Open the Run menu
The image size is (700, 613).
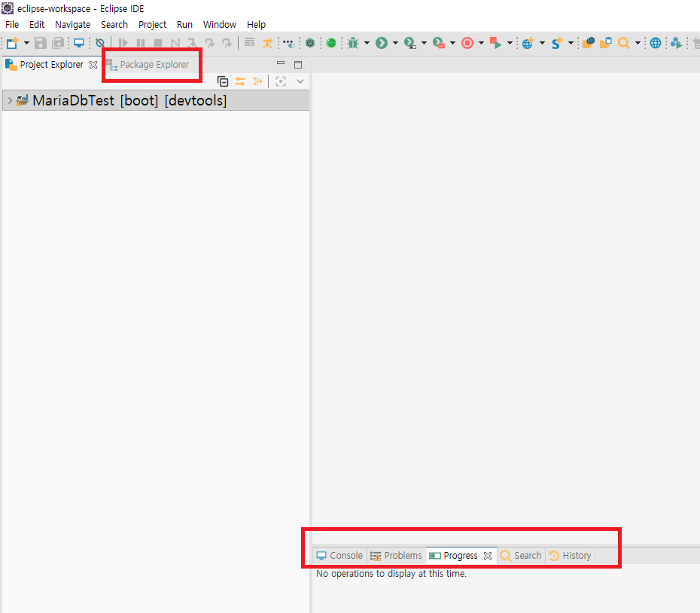pos(184,25)
